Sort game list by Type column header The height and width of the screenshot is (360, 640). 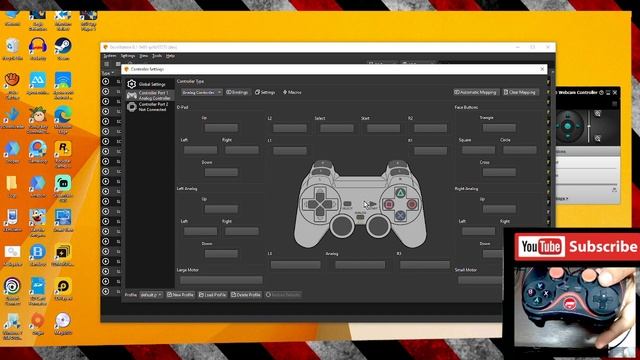(108, 73)
